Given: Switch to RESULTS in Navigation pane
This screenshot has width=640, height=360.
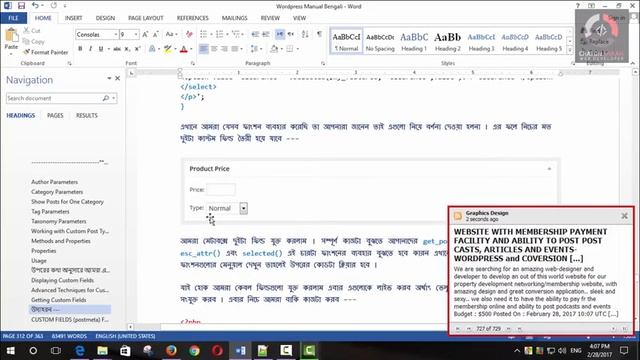Looking at the screenshot, I should click(x=87, y=116).
